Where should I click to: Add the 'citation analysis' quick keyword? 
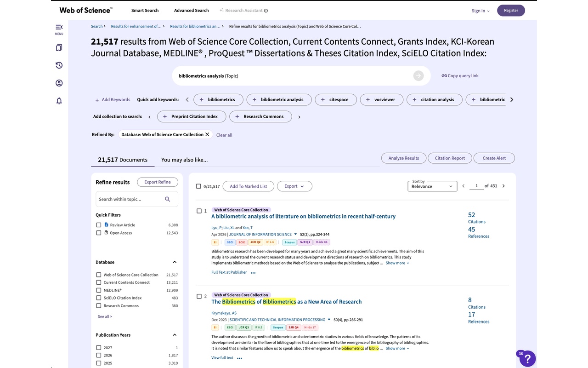click(434, 99)
